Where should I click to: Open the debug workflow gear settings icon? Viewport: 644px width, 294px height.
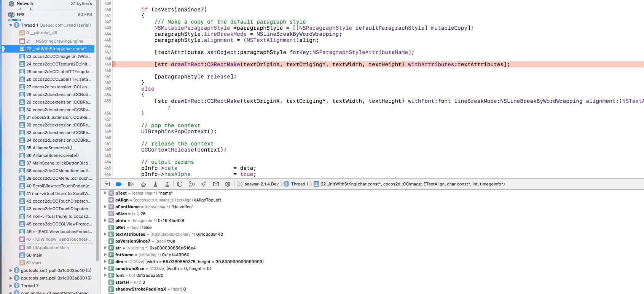coord(228,184)
